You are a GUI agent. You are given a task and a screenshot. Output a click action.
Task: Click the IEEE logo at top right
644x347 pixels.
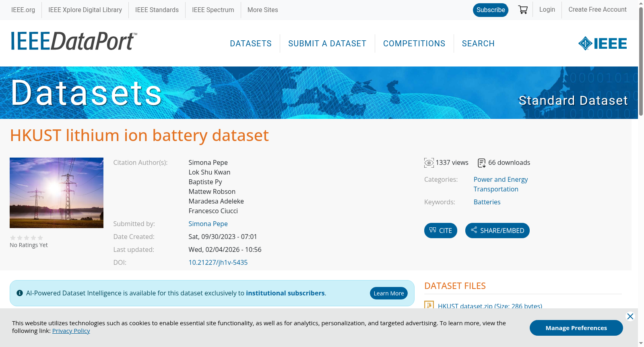602,44
